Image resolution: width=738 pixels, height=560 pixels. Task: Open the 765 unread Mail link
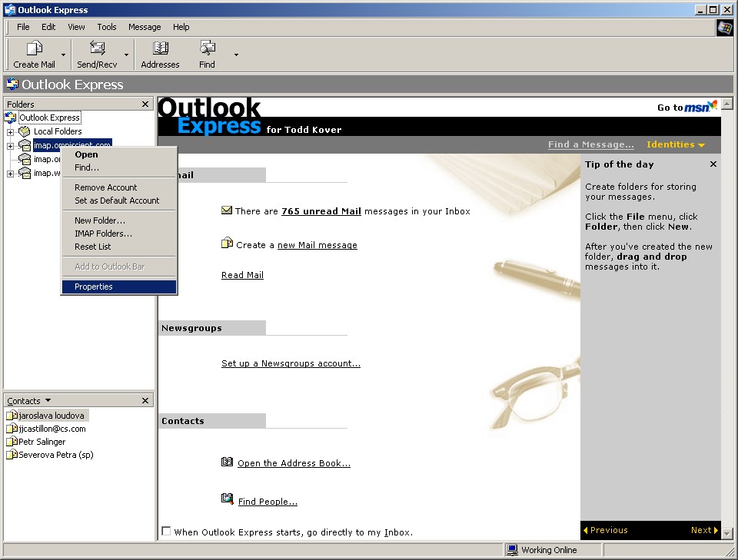[x=321, y=211]
